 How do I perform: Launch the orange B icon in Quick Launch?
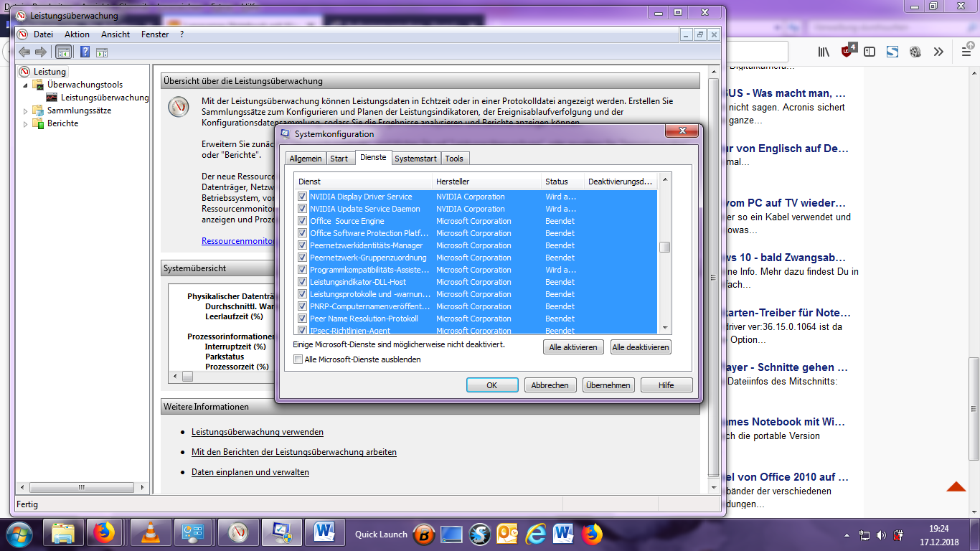pyautogui.click(x=424, y=534)
